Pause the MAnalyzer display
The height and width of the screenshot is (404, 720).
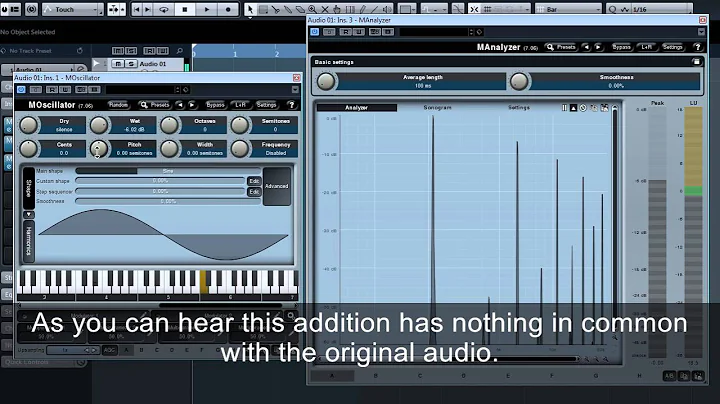coord(565,107)
